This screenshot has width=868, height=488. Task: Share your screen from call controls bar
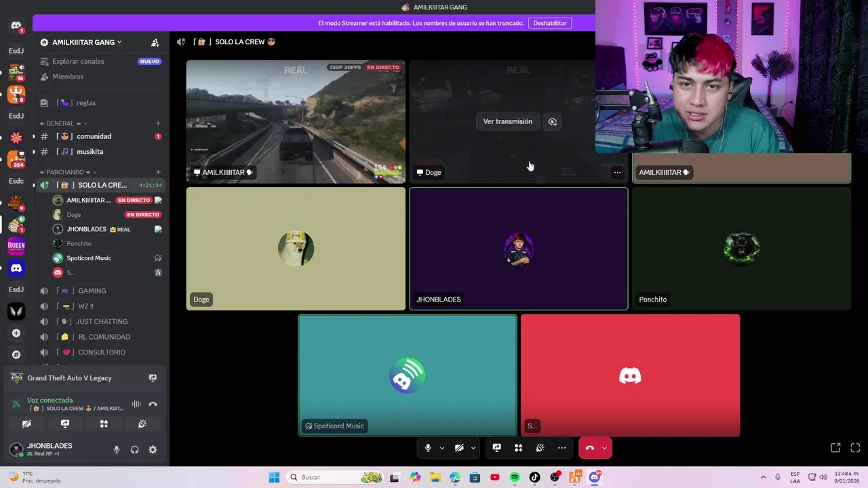point(496,448)
